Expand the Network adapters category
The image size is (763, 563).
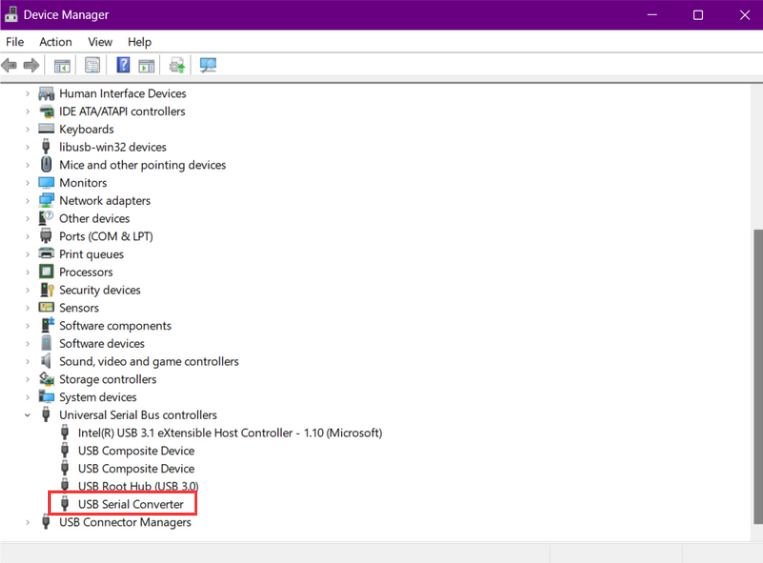point(28,201)
